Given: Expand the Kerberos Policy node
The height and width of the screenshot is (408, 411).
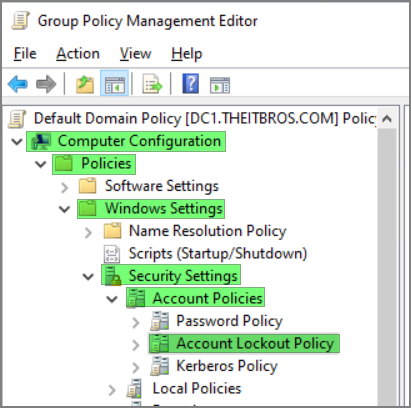Looking at the screenshot, I should 136,367.
